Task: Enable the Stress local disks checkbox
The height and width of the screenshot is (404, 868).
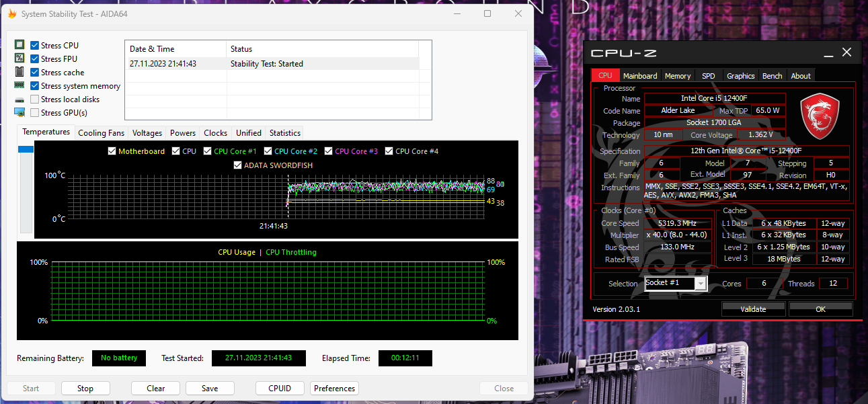Action: click(34, 99)
